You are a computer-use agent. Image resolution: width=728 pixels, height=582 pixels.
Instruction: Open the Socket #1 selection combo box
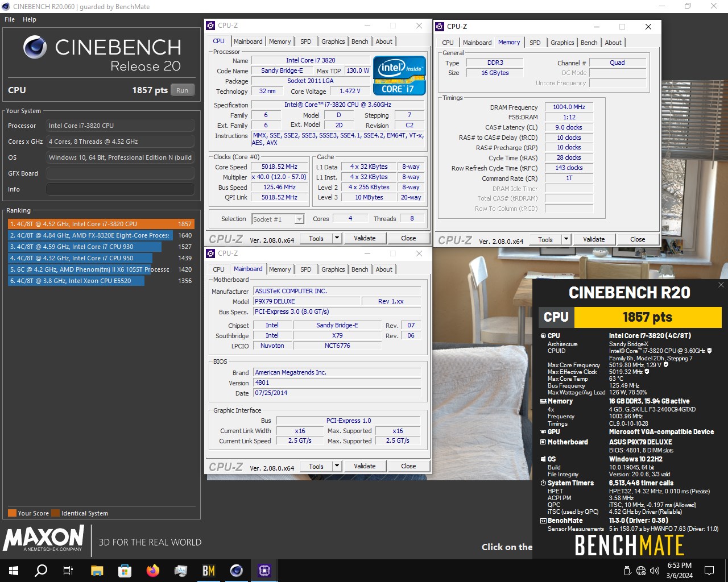pyautogui.click(x=278, y=219)
